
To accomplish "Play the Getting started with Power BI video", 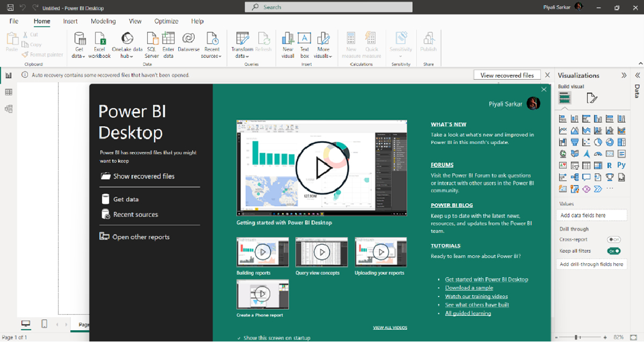I will [321, 168].
